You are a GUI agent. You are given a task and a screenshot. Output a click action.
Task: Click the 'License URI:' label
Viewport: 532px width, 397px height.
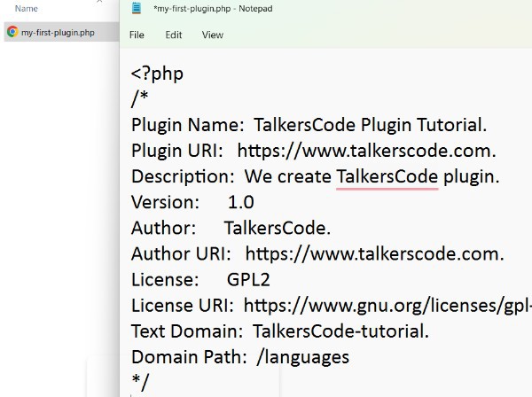182,306
